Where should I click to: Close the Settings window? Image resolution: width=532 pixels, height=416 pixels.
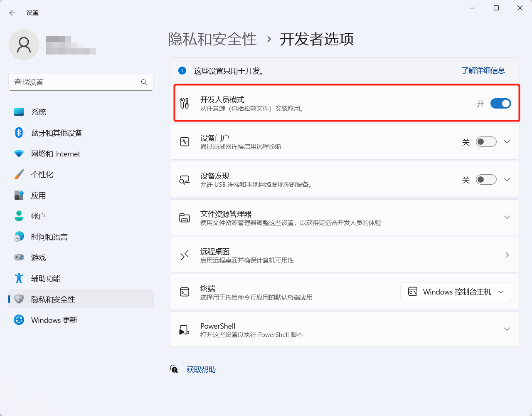coord(520,8)
